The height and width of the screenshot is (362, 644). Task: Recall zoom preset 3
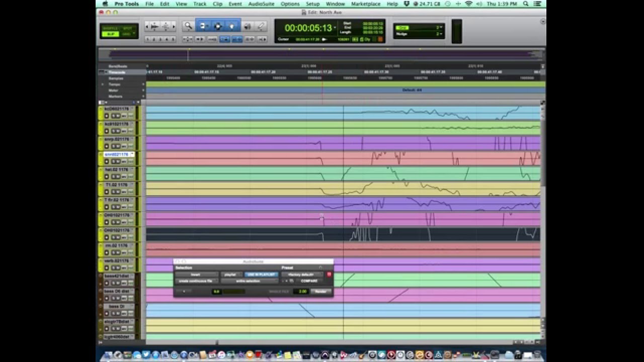click(160, 39)
